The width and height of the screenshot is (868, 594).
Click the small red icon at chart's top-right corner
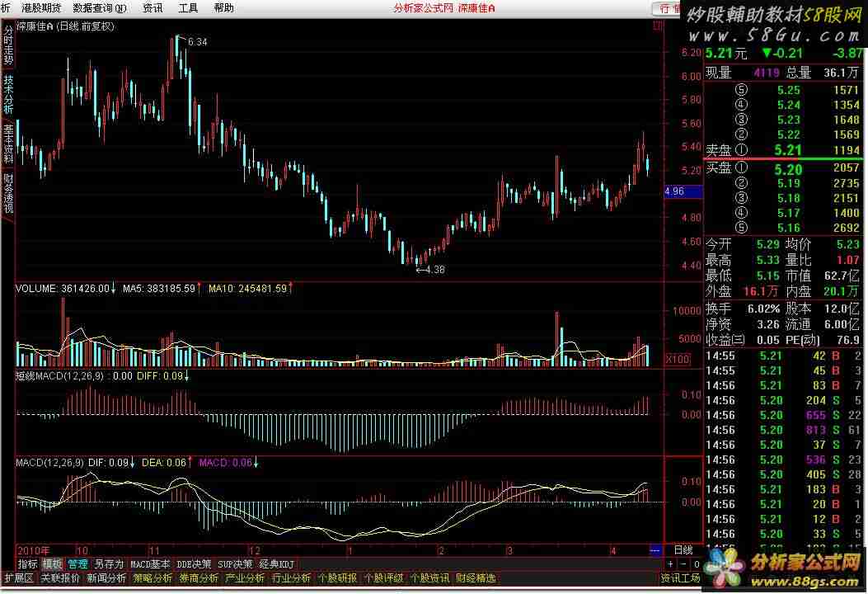658,26
